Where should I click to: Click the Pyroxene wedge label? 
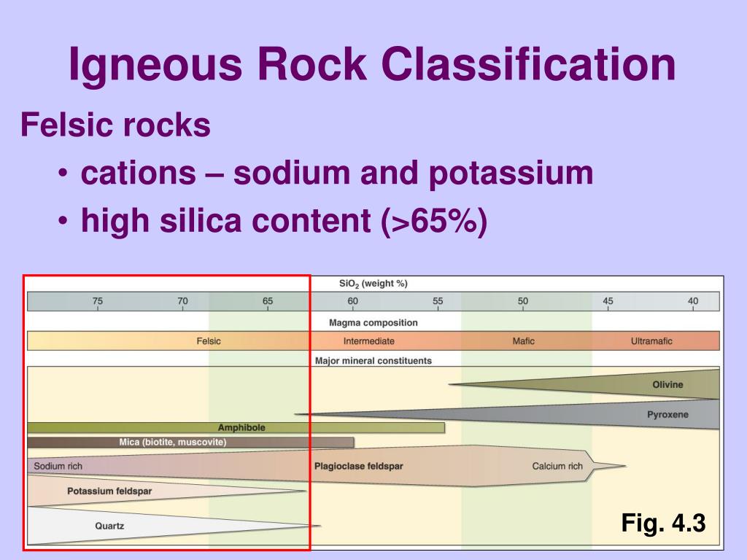point(667,414)
